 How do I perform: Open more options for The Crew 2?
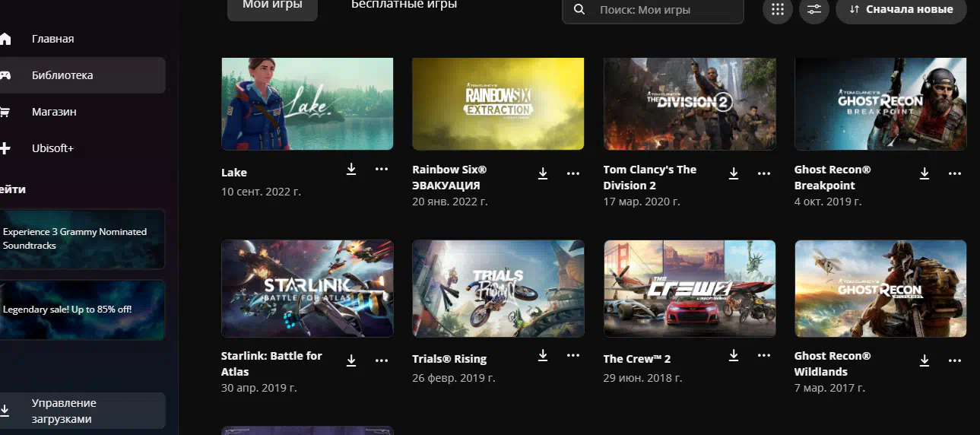coord(764,355)
